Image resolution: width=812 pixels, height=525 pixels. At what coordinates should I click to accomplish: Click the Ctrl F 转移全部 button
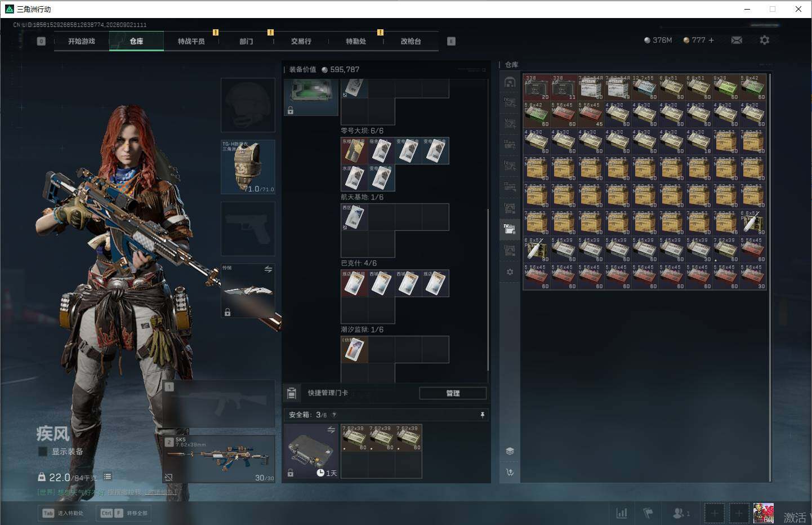124,513
